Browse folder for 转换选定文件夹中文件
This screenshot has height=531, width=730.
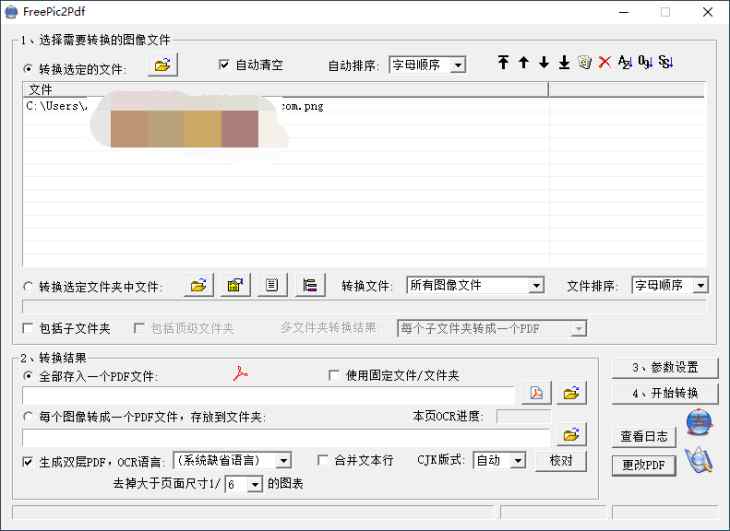pos(199,285)
